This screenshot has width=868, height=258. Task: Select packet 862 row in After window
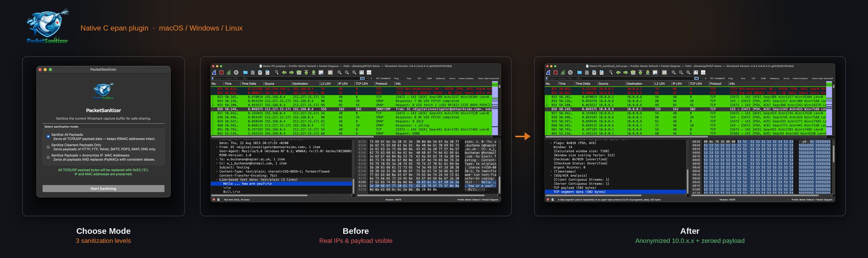685,134
